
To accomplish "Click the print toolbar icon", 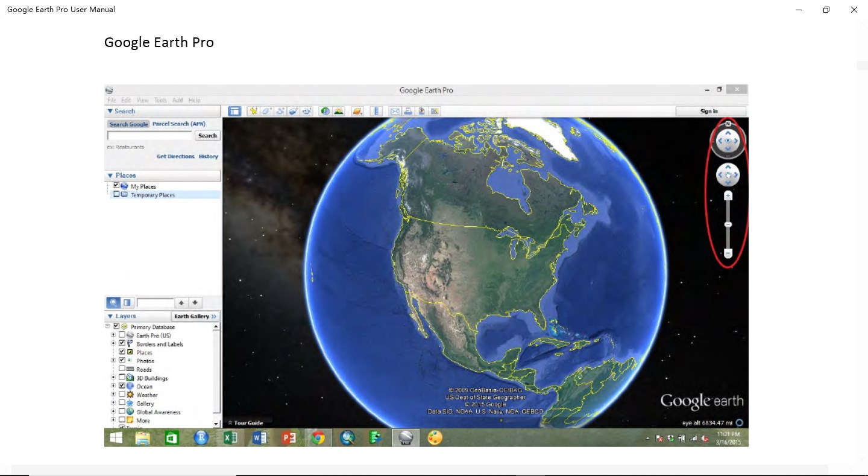I will [x=408, y=111].
